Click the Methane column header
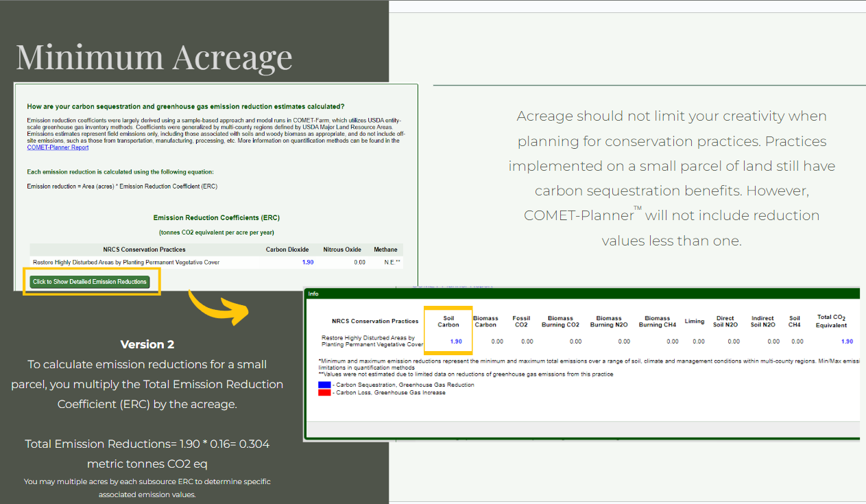The height and width of the screenshot is (504, 866). [385, 250]
